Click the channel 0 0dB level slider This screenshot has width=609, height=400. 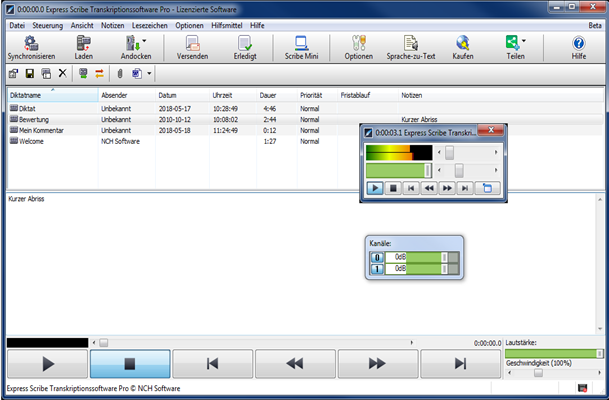[422, 257]
